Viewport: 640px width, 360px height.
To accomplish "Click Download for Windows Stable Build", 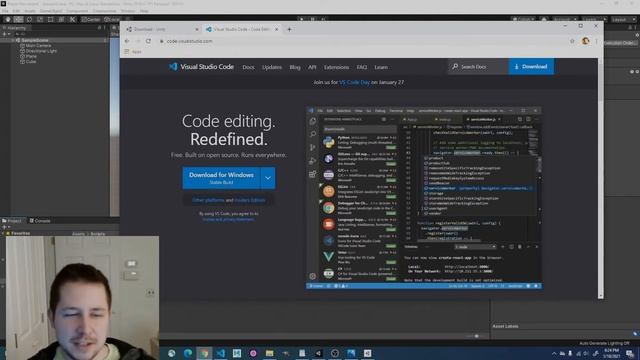I will click(x=221, y=178).
